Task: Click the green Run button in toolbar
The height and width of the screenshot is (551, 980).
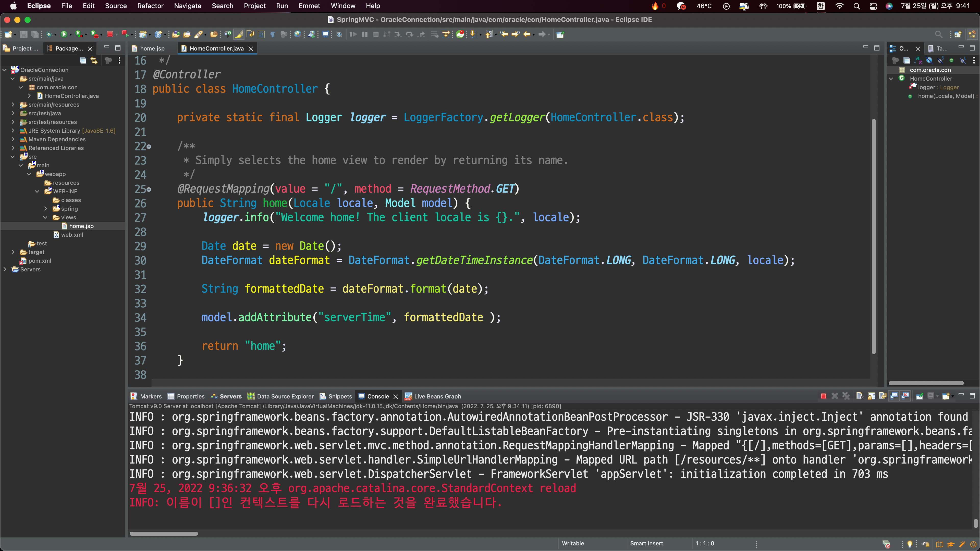Action: [64, 35]
